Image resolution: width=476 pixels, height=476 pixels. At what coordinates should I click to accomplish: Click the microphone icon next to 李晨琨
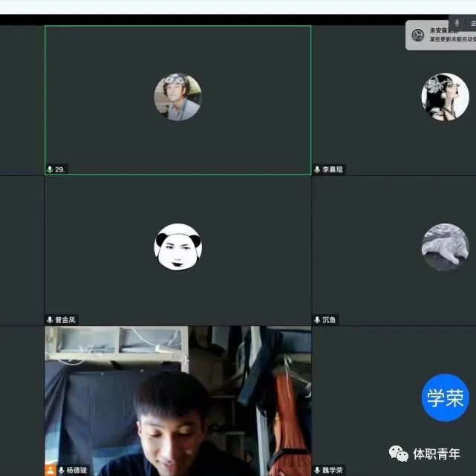coord(317,169)
